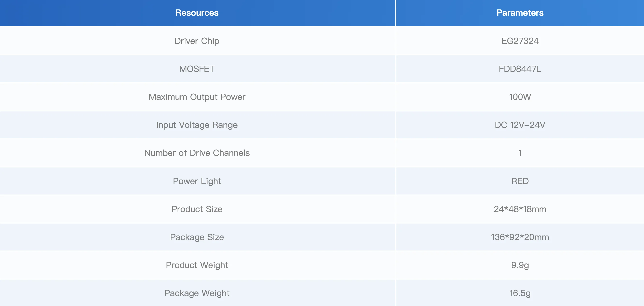644x306 pixels.
Task: Click Number of Drive Channels label
Action: [197, 153]
